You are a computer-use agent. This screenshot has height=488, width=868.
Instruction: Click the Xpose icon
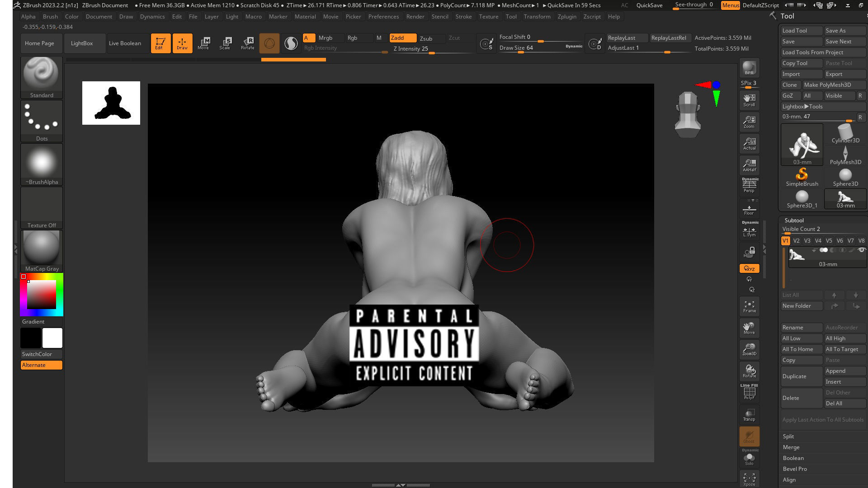point(749,479)
